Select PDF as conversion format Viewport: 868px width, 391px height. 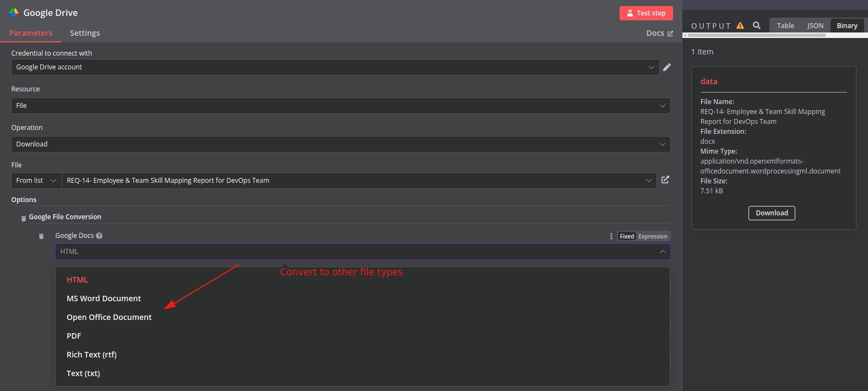pos(362,336)
